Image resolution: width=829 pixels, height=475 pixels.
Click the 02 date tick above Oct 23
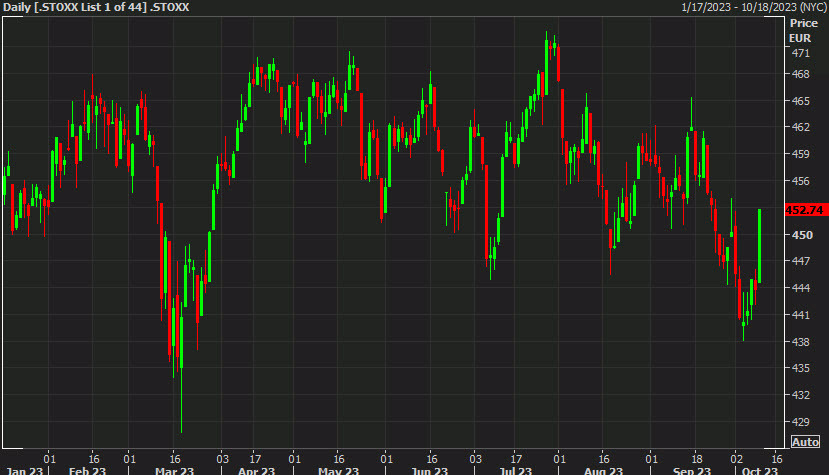coord(736,459)
